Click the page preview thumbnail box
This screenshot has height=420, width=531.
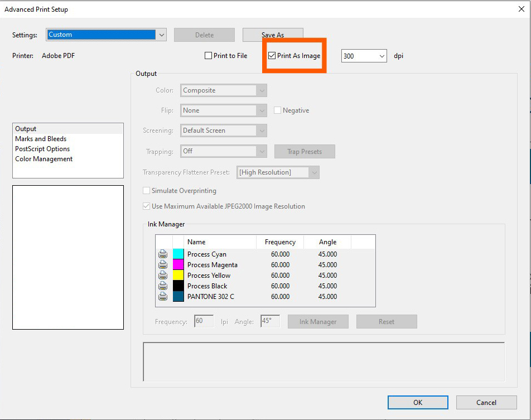(x=68, y=257)
